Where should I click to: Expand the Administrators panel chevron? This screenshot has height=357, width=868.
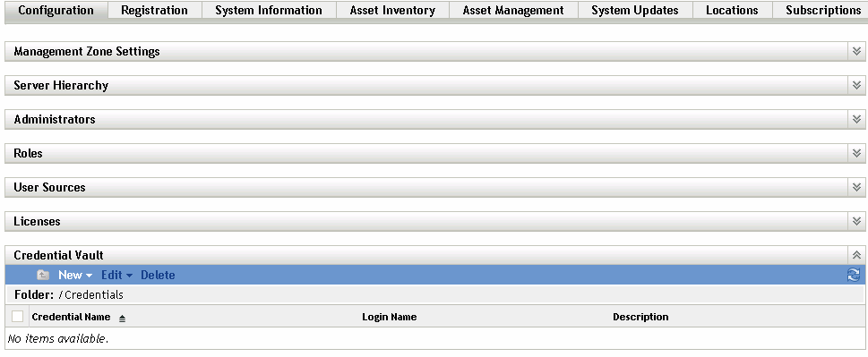point(856,119)
